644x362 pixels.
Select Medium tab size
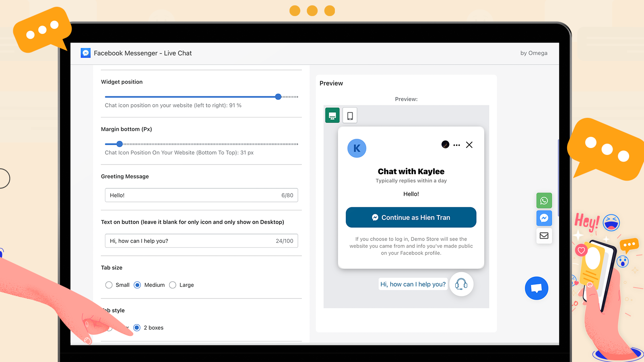pyautogui.click(x=137, y=285)
